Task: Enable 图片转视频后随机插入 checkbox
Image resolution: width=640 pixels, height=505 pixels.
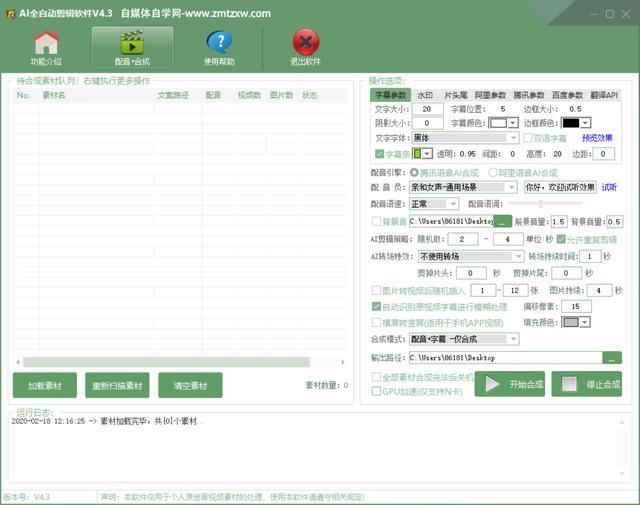Action: point(376,290)
